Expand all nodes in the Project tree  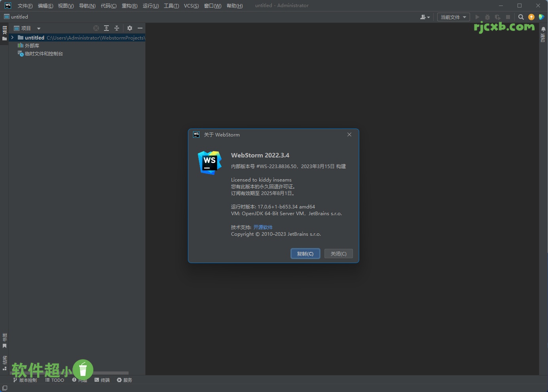(x=106, y=28)
